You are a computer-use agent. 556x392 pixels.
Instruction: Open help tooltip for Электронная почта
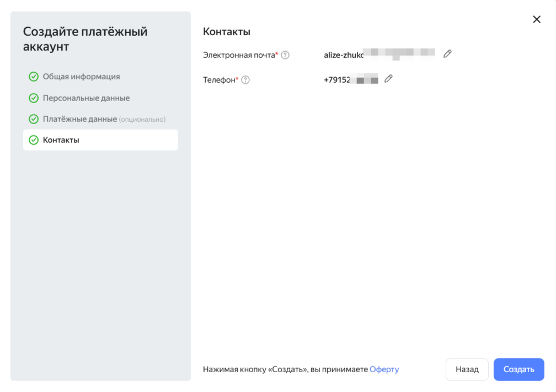coord(285,55)
